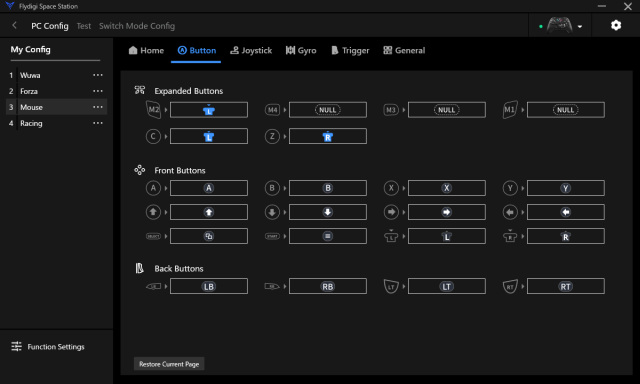
Task: Click the X front button icon
Action: tap(391, 188)
